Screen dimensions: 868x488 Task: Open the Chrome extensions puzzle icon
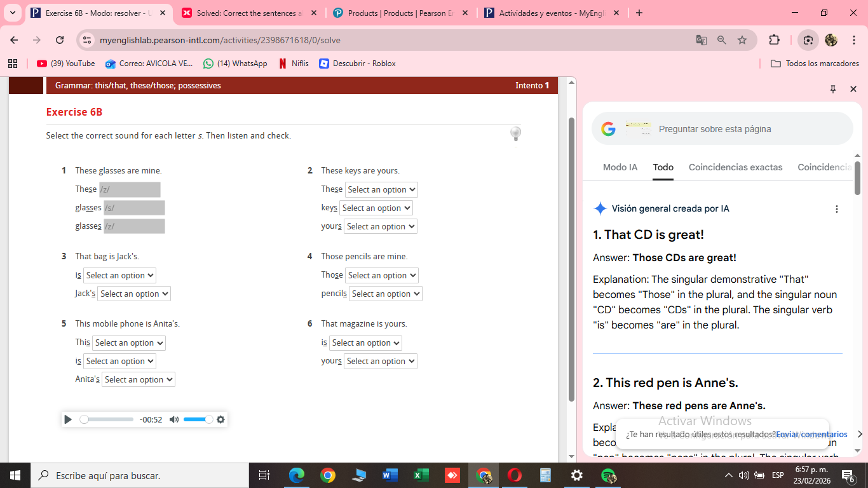click(774, 40)
